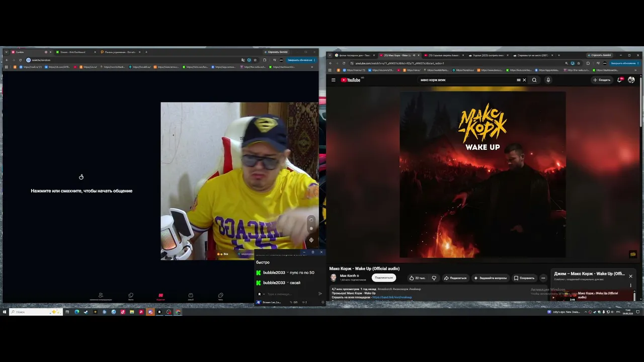Click the Задавайте вопросы button
The width and height of the screenshot is (644, 362).
[x=490, y=278]
